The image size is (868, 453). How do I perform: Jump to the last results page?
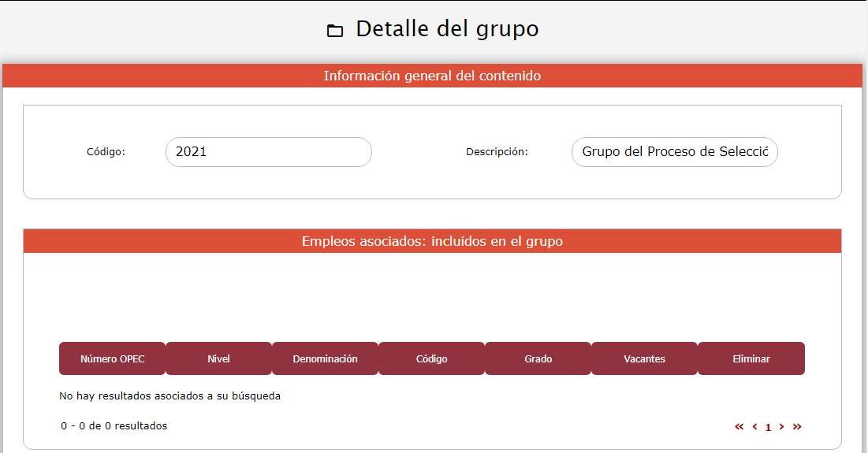pyautogui.click(x=797, y=427)
